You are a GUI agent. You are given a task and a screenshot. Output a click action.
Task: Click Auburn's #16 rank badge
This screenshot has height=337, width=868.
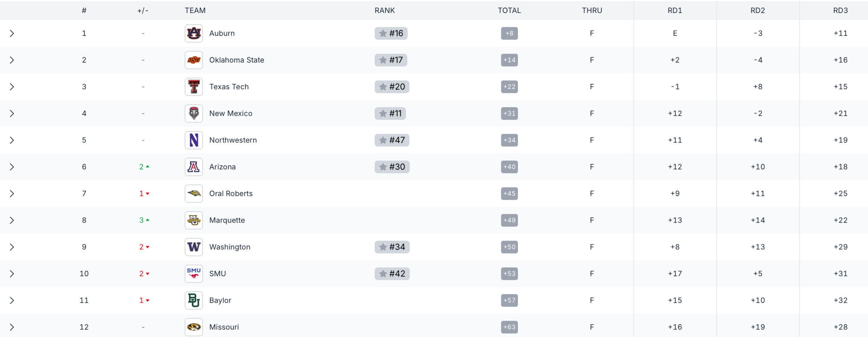[391, 33]
